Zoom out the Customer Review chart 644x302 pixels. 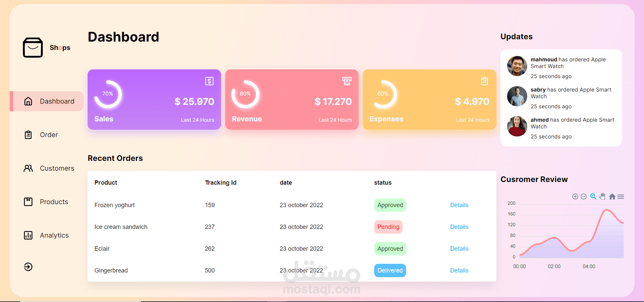point(584,197)
